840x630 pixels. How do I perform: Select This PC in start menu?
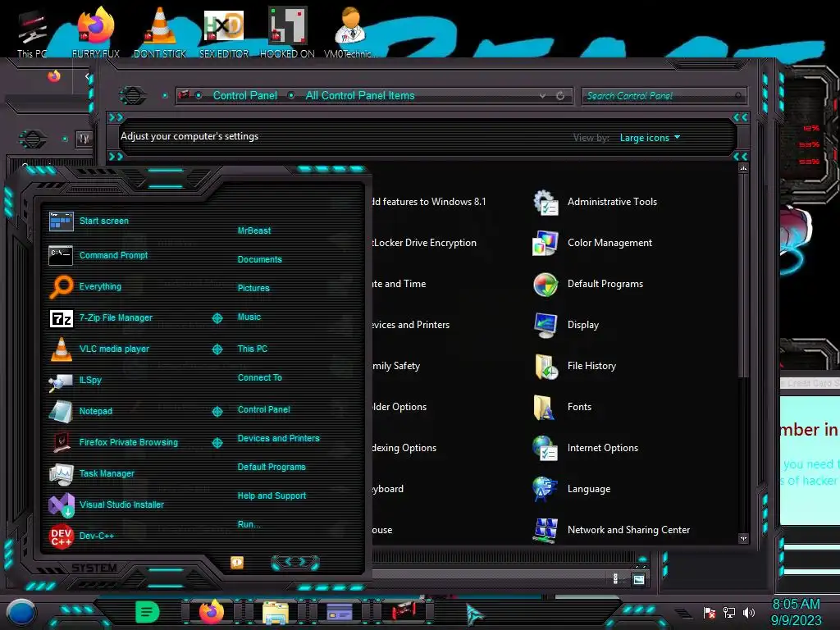point(253,349)
